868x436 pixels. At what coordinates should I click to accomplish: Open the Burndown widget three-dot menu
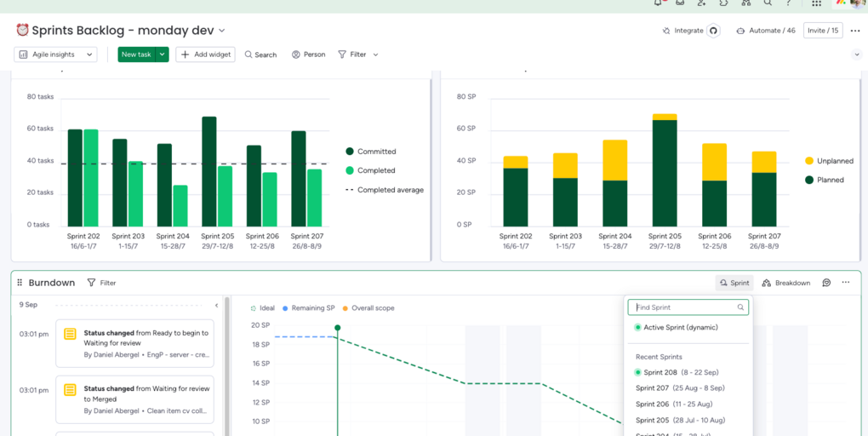(846, 283)
